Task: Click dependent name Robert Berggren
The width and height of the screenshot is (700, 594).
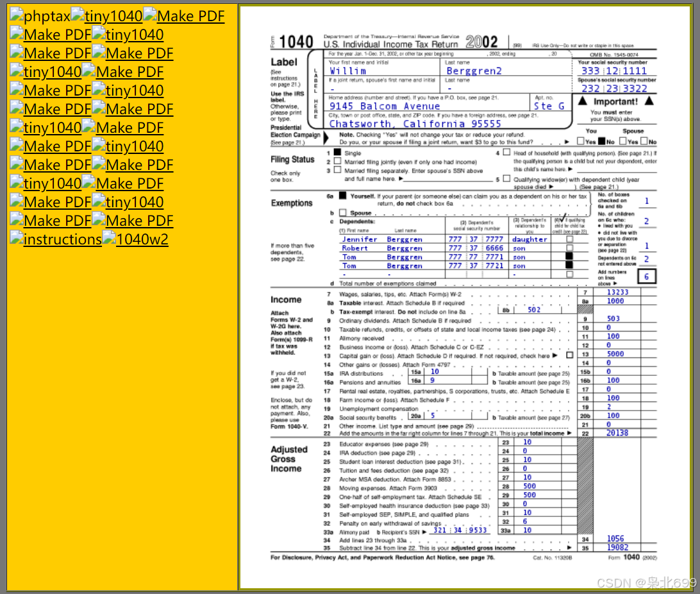Action: [382, 248]
